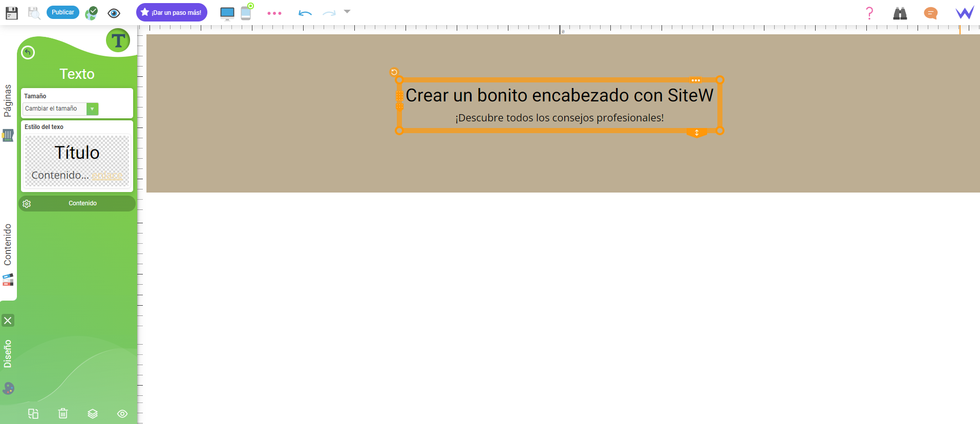Screen dimensions: 980x424
Task: Duplicate the block with the copy icon
Action: coord(33,414)
